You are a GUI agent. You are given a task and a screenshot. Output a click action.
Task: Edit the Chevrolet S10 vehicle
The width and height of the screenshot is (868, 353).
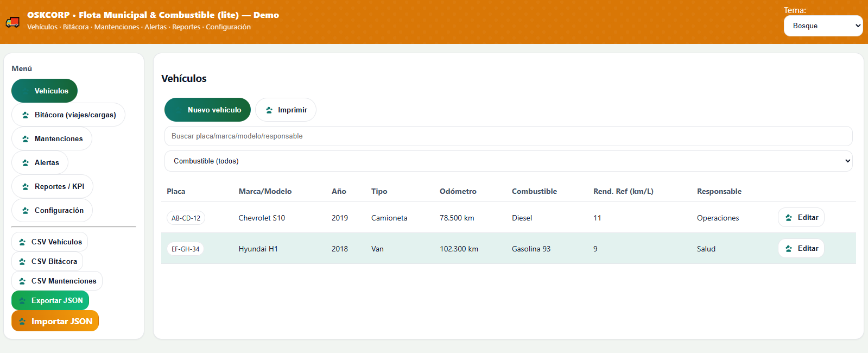click(x=801, y=218)
